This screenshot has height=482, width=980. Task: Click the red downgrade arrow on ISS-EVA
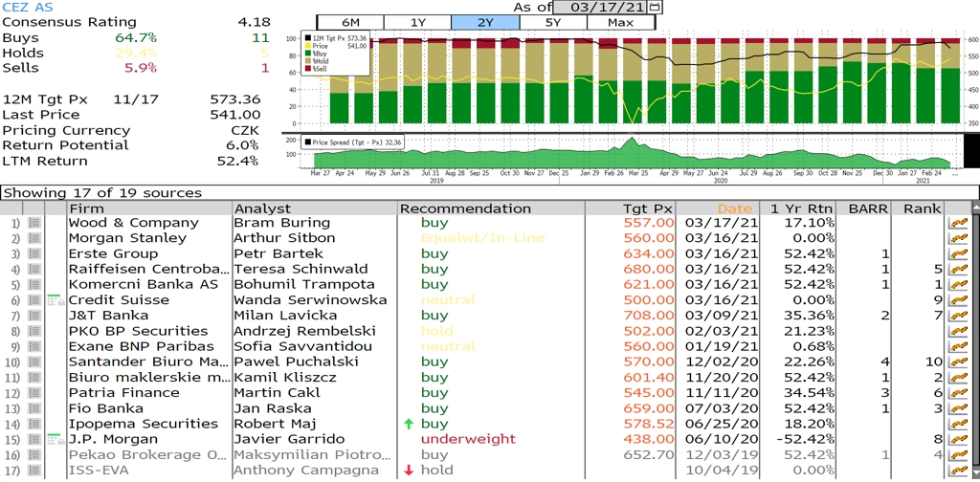pyautogui.click(x=409, y=471)
